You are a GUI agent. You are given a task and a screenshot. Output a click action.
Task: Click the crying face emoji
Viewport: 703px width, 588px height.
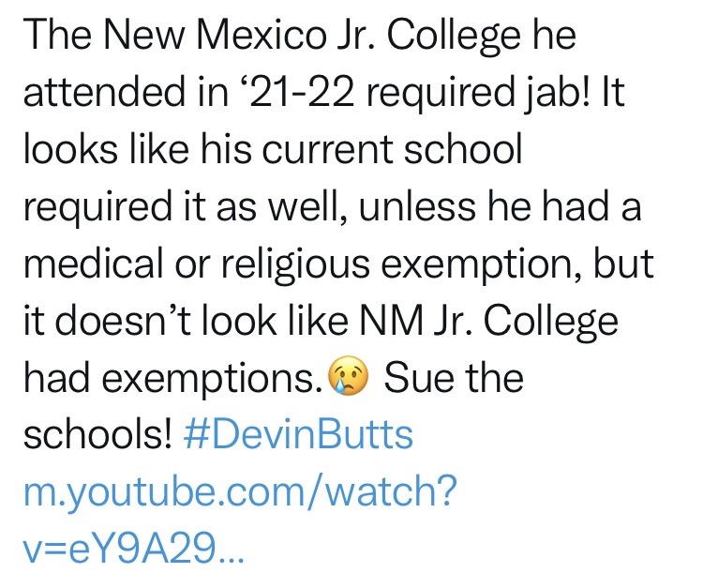coord(349,375)
